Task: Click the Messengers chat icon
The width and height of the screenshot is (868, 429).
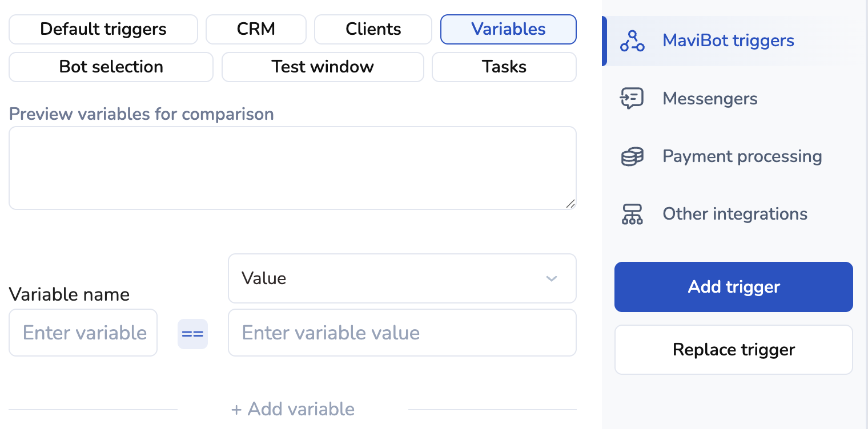Action: tap(632, 99)
